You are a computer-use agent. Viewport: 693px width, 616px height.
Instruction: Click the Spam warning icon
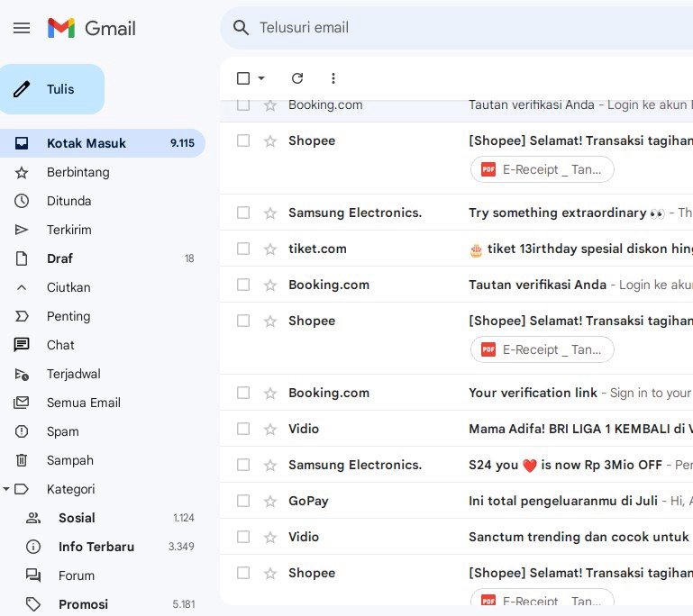[22, 431]
